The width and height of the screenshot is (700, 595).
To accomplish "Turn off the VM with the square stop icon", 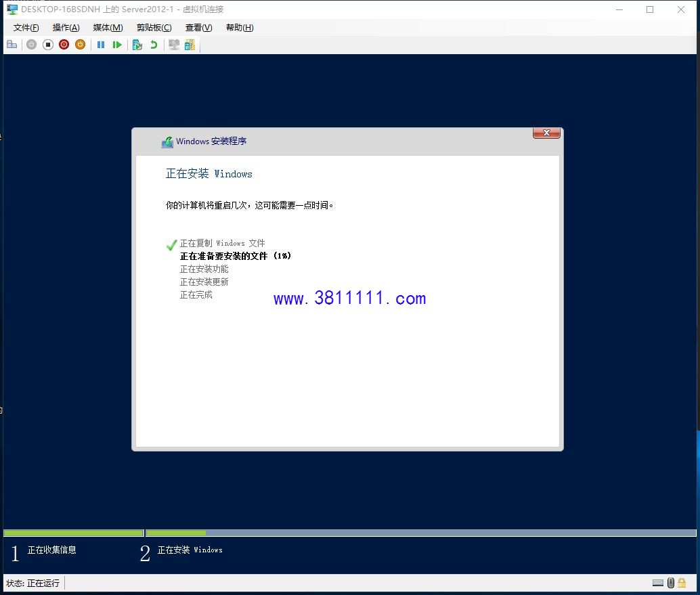I will click(48, 45).
